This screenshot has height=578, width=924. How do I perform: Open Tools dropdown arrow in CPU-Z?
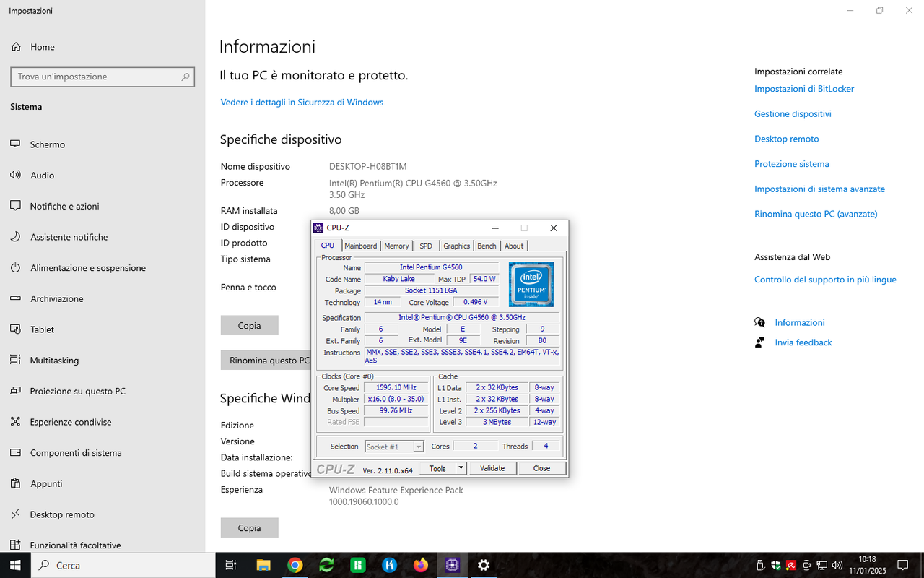(x=461, y=468)
